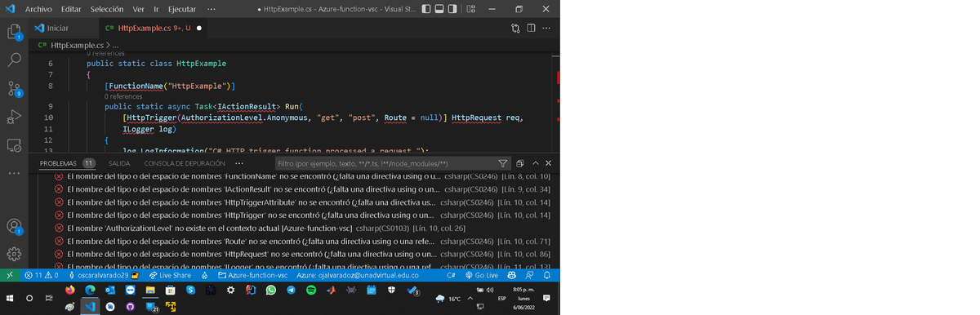The height and width of the screenshot is (315, 980).
Task: Open Spotify from the taskbar
Action: click(x=311, y=290)
